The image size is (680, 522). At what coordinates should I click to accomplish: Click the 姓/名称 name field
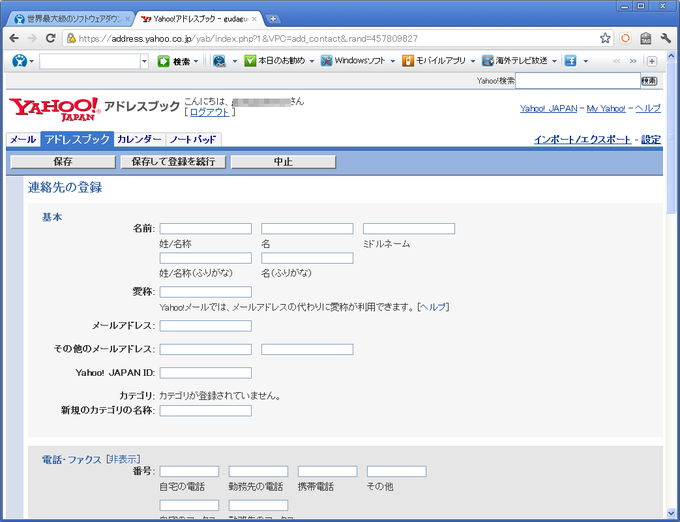206,228
